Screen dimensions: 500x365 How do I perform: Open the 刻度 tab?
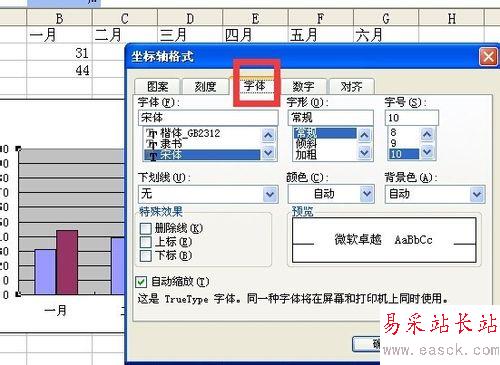(x=205, y=87)
